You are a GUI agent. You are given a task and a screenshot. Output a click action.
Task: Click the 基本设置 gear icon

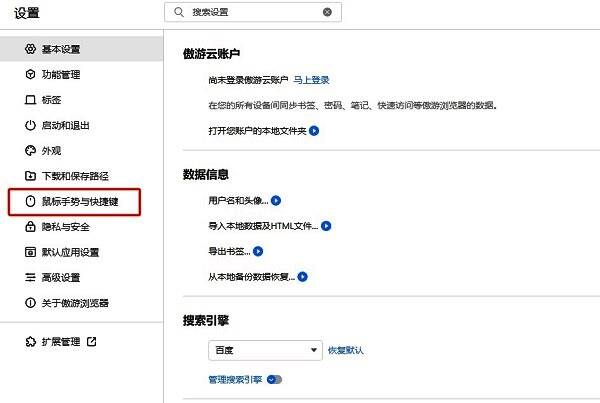(30, 49)
